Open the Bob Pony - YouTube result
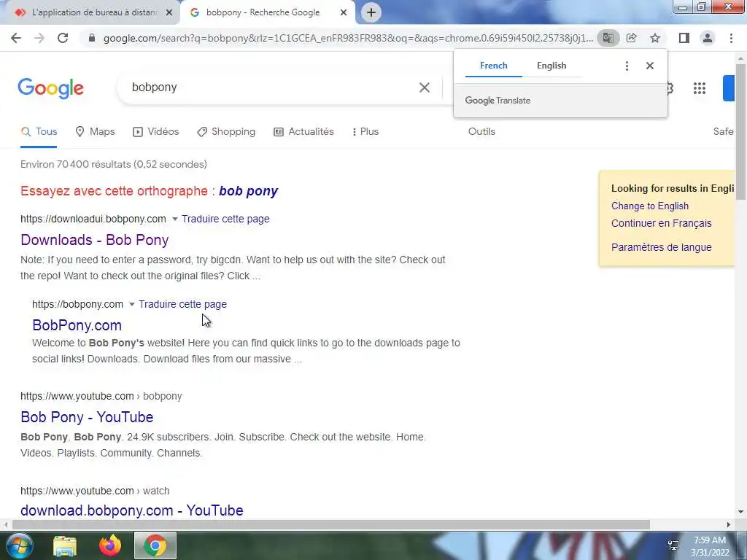The image size is (747, 560). (x=87, y=417)
